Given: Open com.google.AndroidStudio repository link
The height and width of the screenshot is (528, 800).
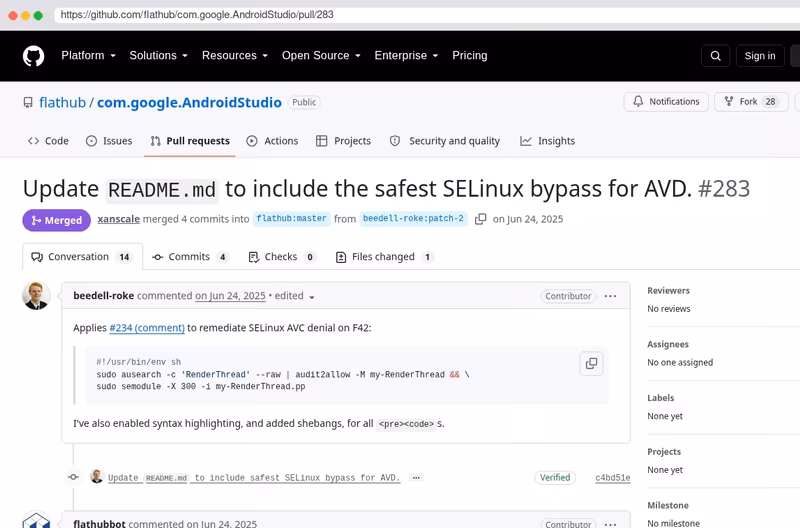Looking at the screenshot, I should tap(189, 103).
